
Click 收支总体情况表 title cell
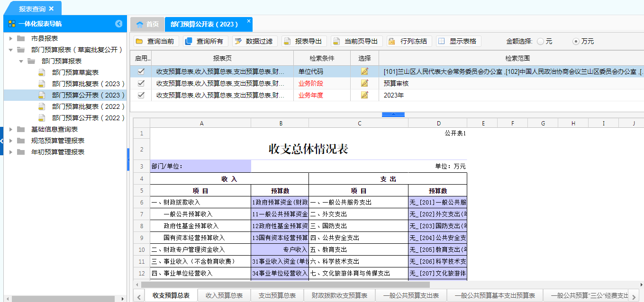coord(308,149)
